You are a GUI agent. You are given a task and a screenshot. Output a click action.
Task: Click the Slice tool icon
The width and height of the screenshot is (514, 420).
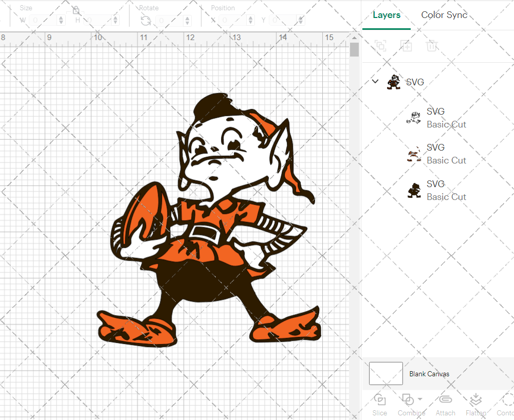380,400
